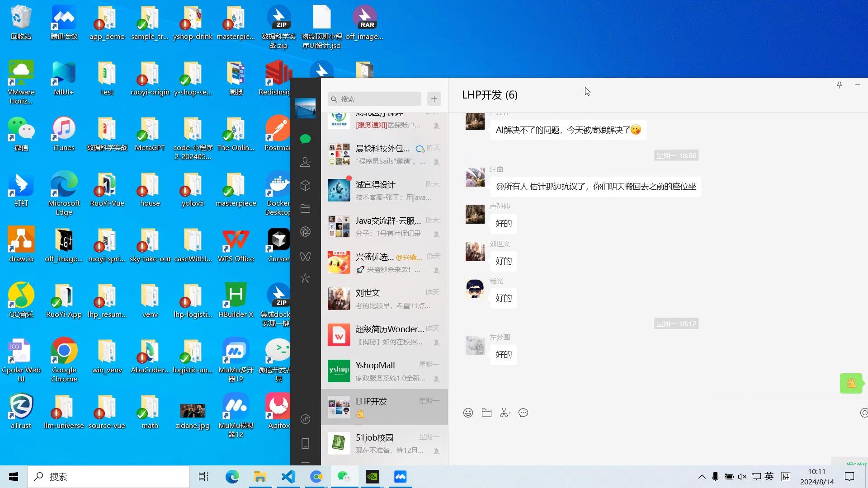Open WeChat favorites cube icon
Viewport: 868px width, 488px height.
[x=305, y=185]
